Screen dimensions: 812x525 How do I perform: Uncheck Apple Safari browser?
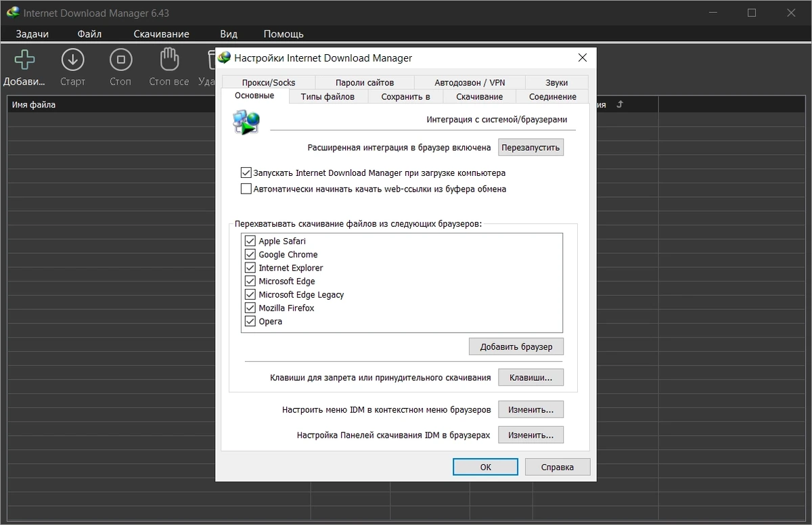pos(250,241)
